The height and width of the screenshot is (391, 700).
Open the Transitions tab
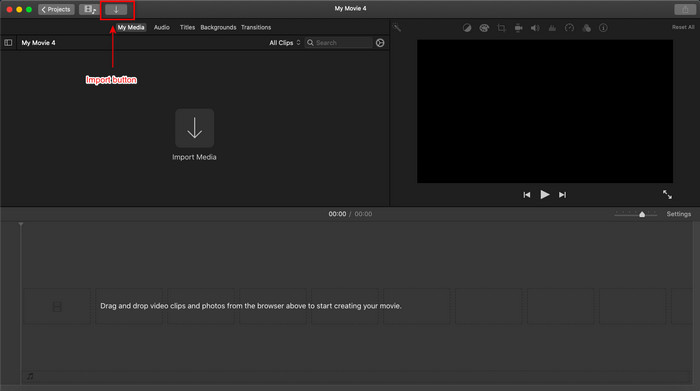coord(256,27)
